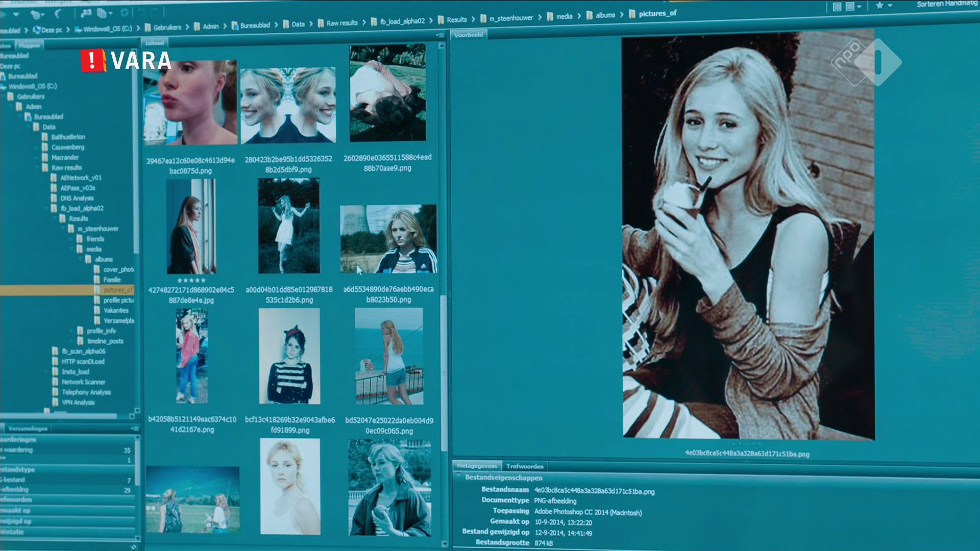The image size is (980, 551).
Task: Select the Metagegevens tab
Action: point(476,466)
